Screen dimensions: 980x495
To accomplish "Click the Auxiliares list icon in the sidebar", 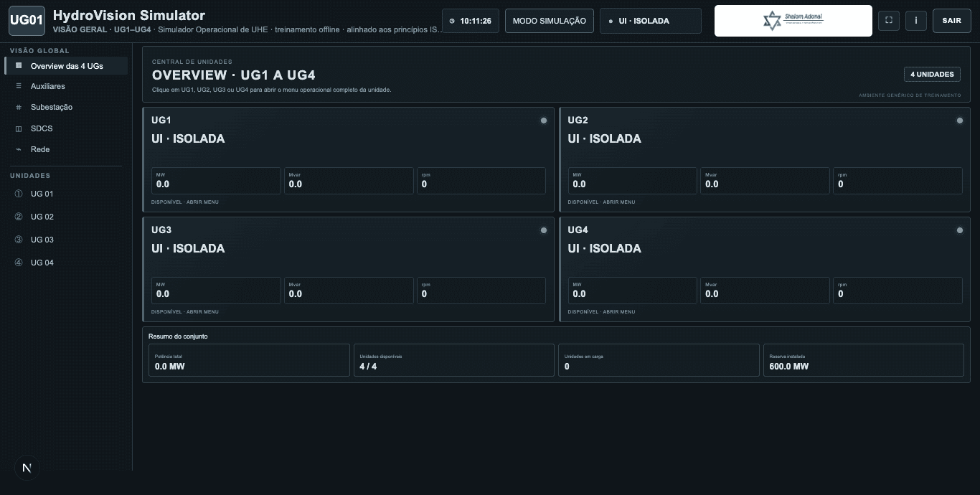I will 19,86.
